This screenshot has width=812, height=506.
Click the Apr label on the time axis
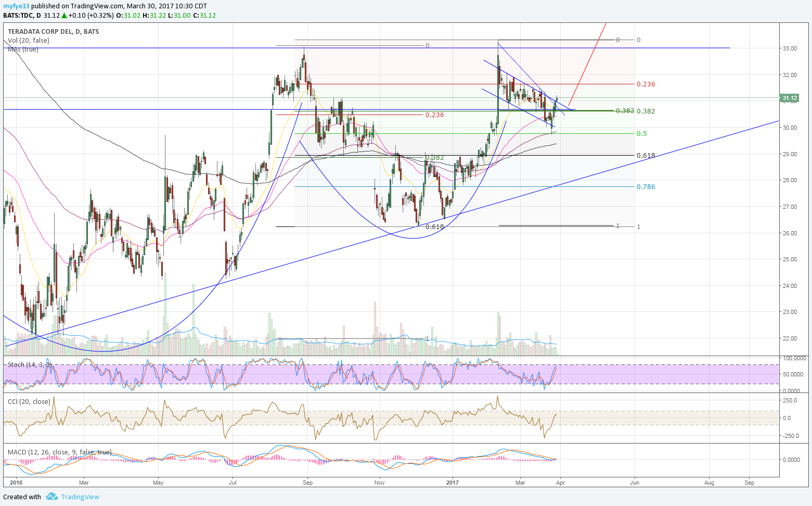point(560,483)
